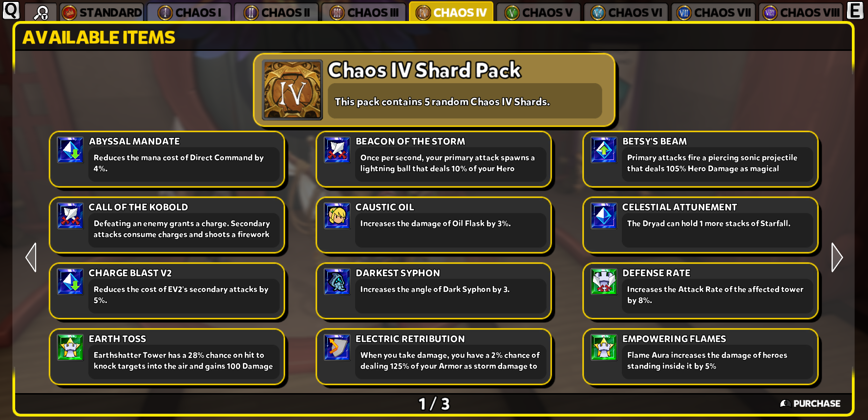868x420 pixels.
Task: Go to next page with right arrow
Action: tap(837, 257)
